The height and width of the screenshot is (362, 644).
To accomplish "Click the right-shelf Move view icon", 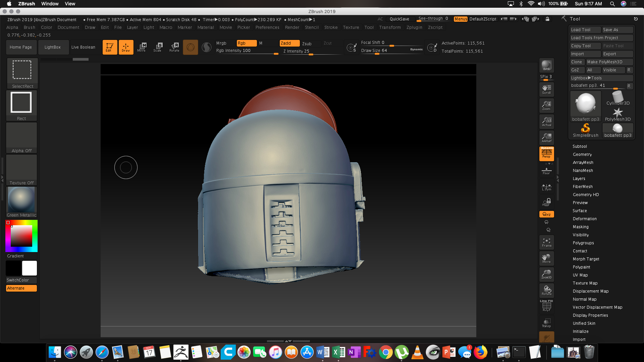I will point(546,258).
